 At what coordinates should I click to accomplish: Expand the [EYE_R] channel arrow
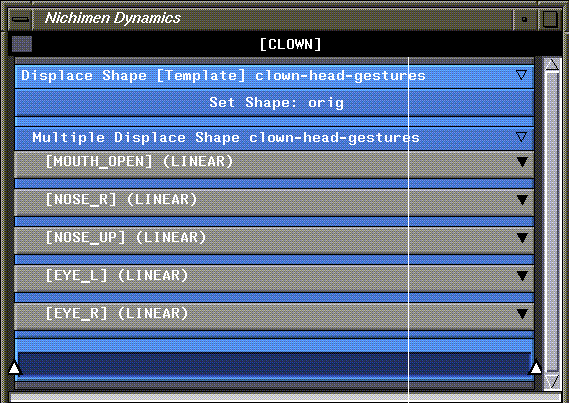[522, 314]
